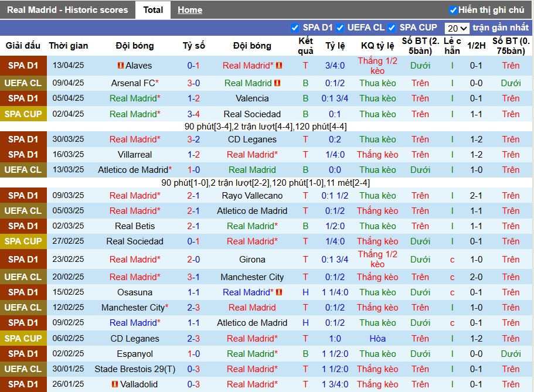Uncheck the SPA D1 league filter

pos(295,28)
